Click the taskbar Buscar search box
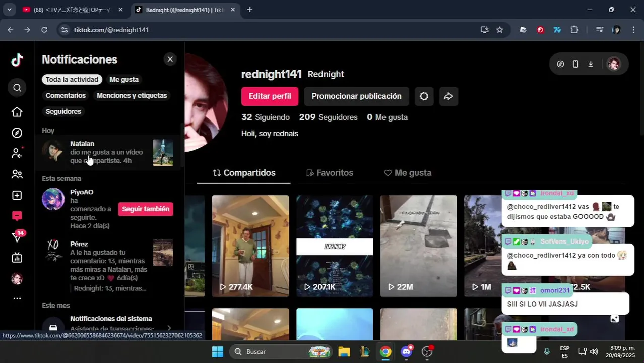Screen dimensions: 644x363 [281, 352]
